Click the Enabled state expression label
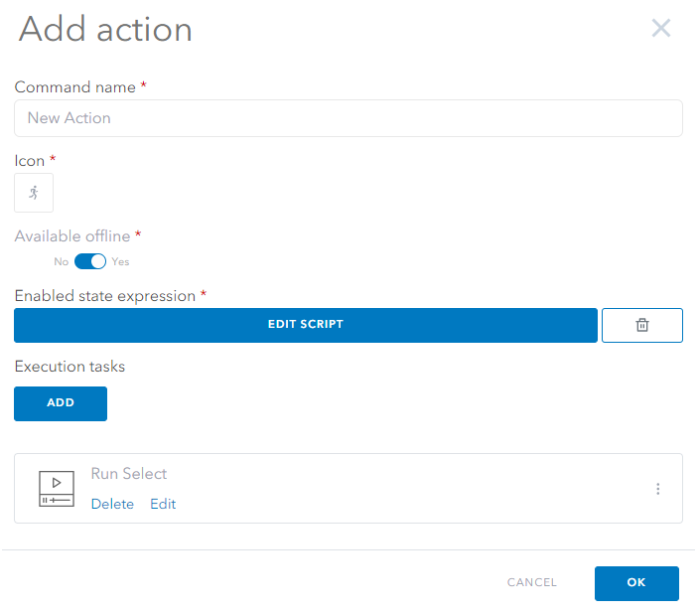 point(104,296)
